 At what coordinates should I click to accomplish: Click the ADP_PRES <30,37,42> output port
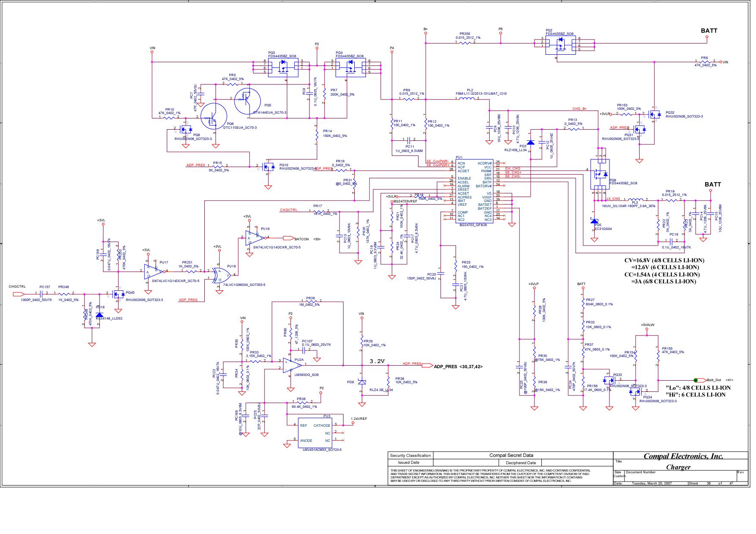427,366
